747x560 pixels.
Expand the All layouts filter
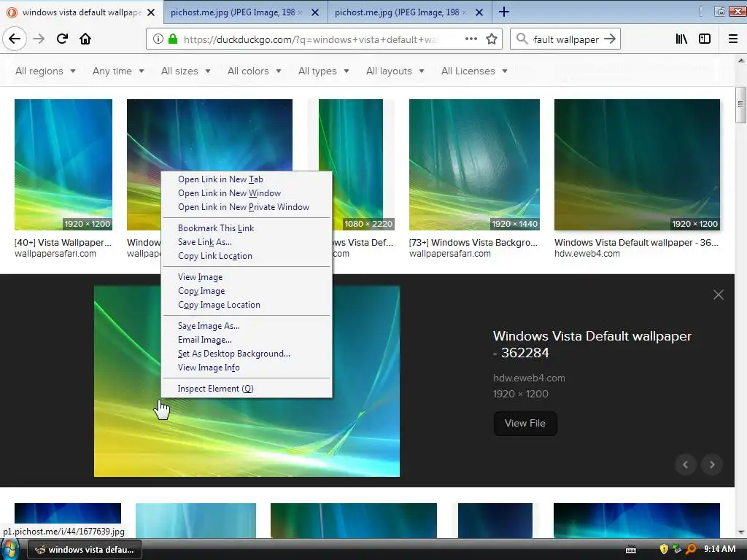[395, 71]
